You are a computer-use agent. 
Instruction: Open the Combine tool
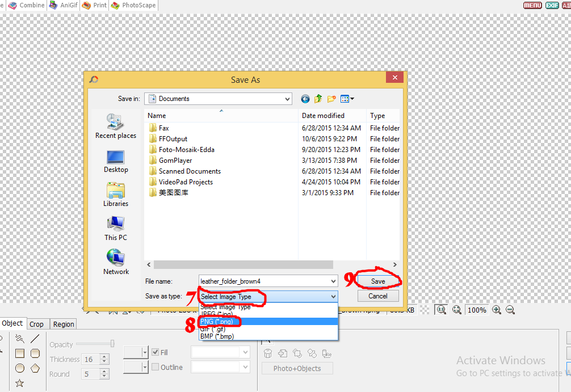pyautogui.click(x=27, y=5)
